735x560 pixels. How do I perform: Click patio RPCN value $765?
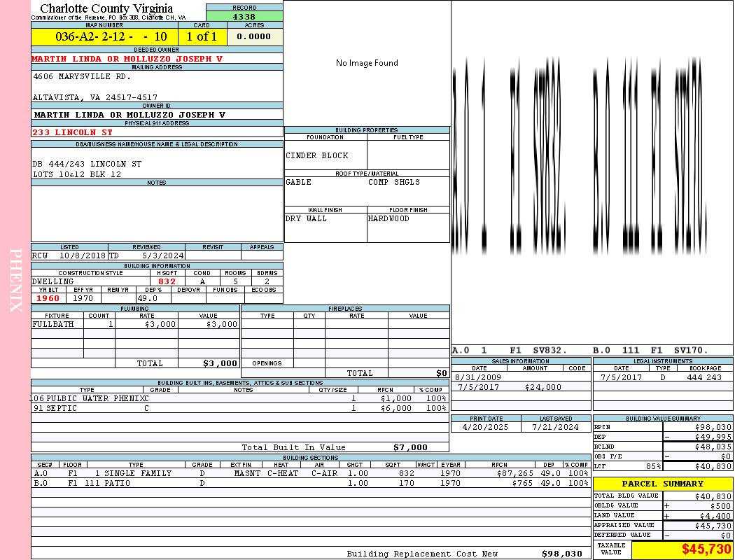point(523,483)
